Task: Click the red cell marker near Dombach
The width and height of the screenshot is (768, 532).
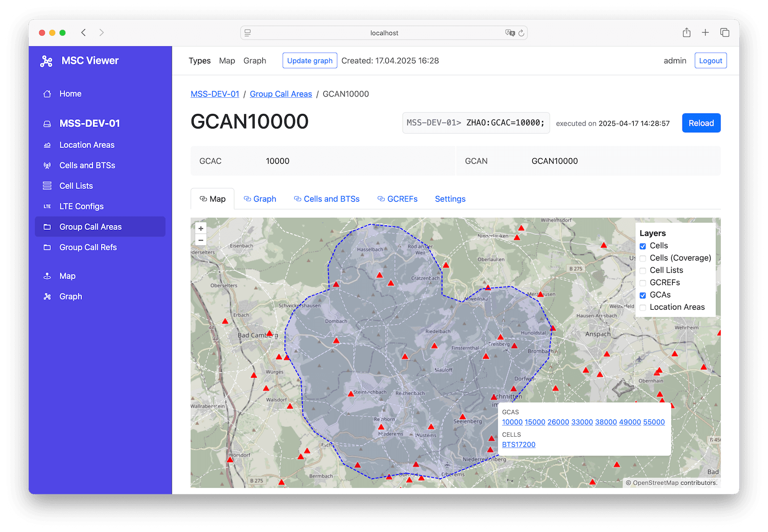Action: (x=336, y=340)
